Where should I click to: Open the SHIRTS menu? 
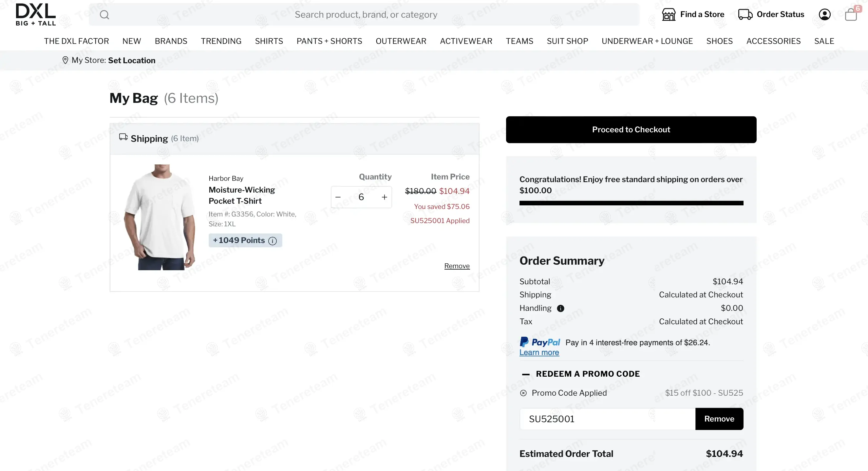269,41
